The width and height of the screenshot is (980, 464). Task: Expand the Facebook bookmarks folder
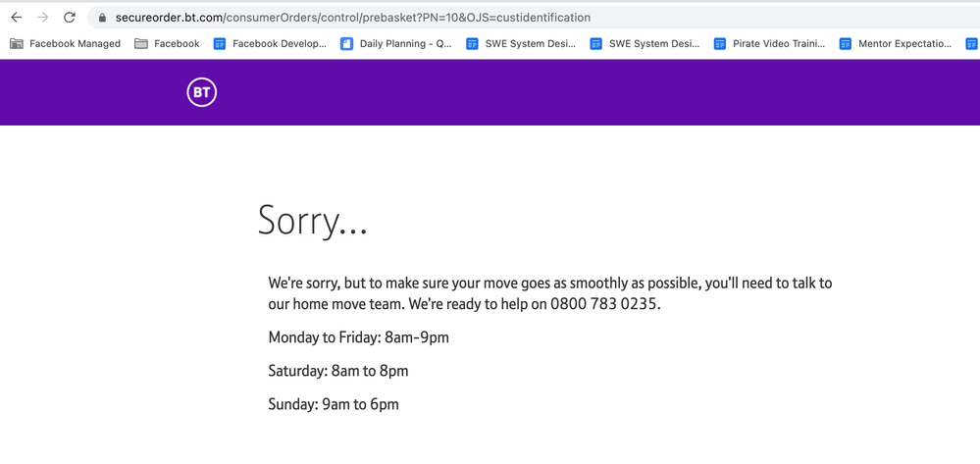click(167, 44)
